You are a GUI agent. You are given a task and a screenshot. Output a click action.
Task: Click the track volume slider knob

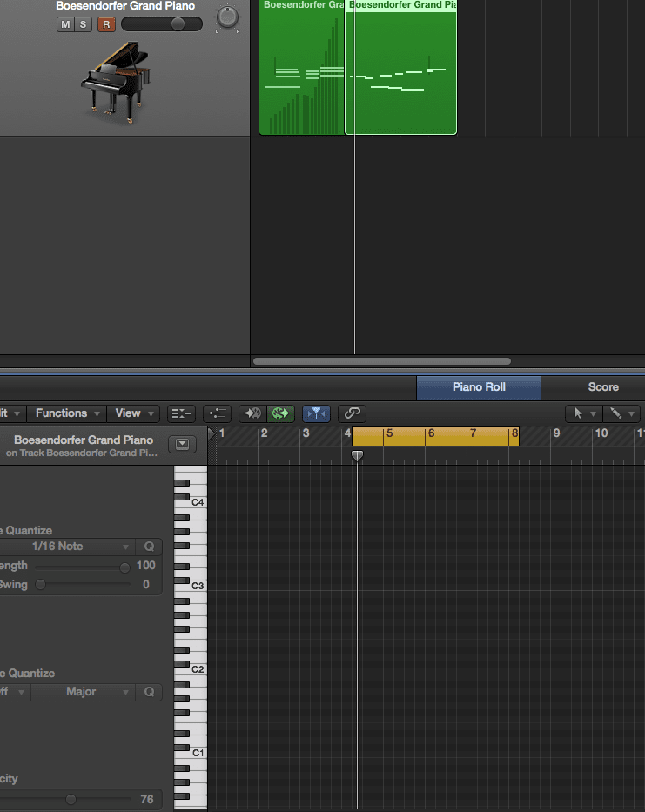[x=178, y=23]
